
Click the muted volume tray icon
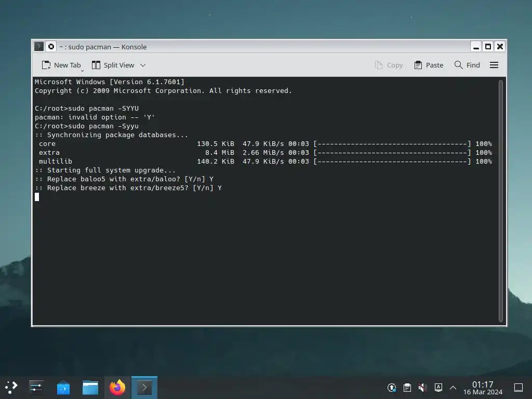pyautogui.click(x=422, y=388)
